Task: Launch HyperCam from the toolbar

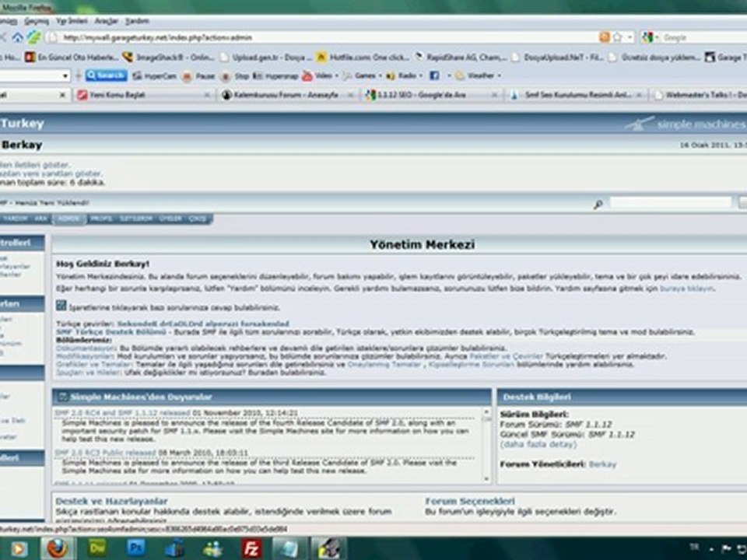Action: (154, 75)
